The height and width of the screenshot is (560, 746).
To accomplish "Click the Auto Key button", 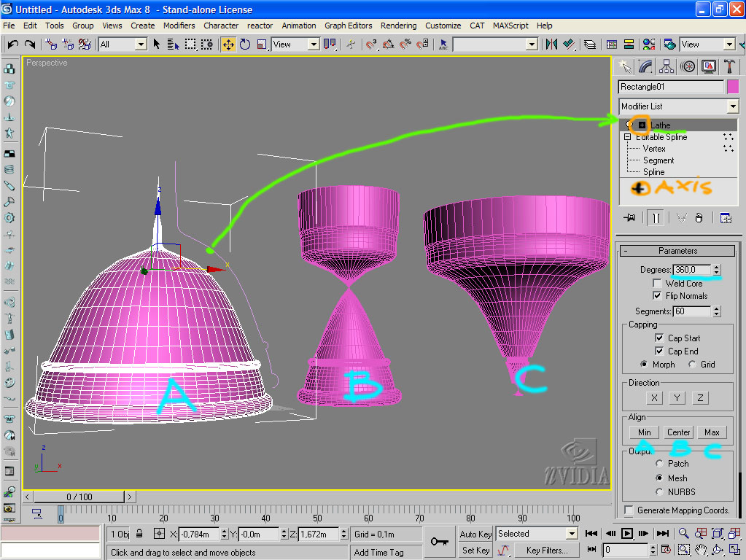I will [x=475, y=534].
